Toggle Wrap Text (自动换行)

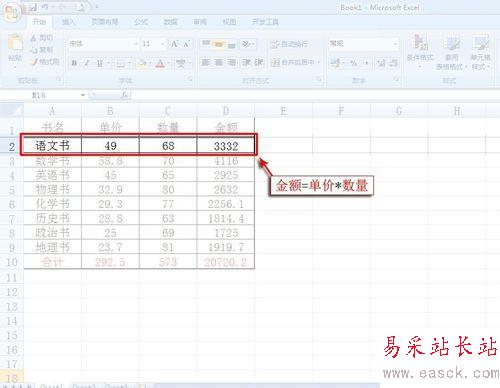(289, 44)
